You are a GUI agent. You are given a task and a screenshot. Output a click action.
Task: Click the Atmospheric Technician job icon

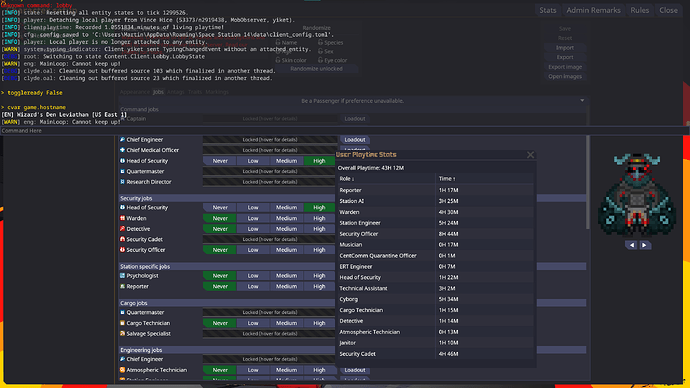tap(122, 370)
